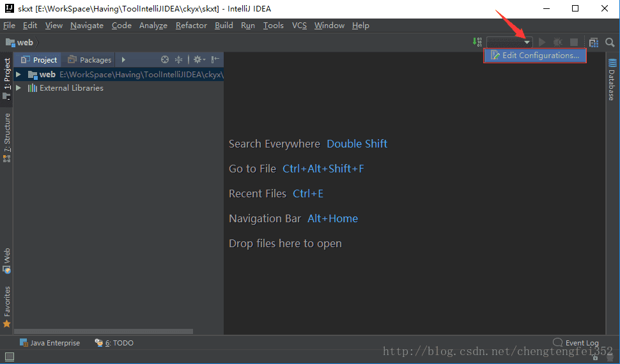
Task: Click Alt+Home shortcut text
Action: pyautogui.click(x=332, y=218)
